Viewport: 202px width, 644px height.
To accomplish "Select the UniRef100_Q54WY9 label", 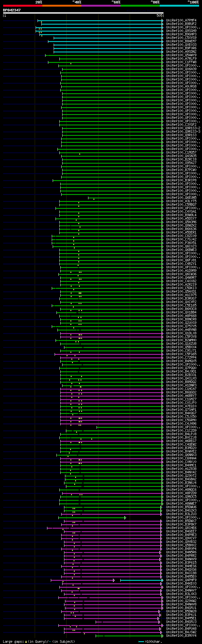I will point(181,55).
